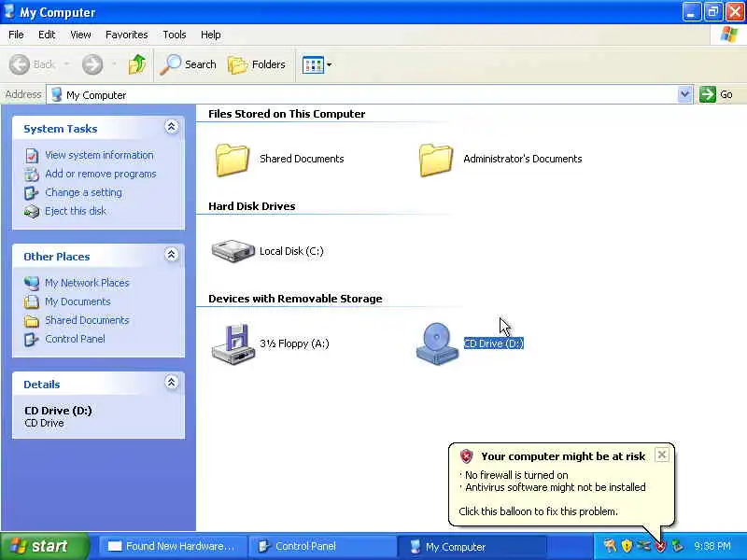Toggle the Folders pane button
Image resolution: width=747 pixels, height=560 pixels.
pyautogui.click(x=256, y=64)
